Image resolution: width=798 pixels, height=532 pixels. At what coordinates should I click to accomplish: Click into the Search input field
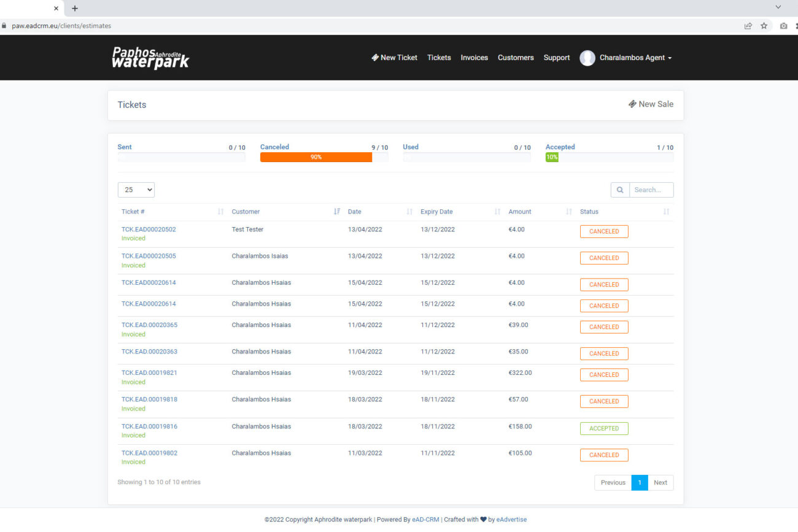click(651, 190)
